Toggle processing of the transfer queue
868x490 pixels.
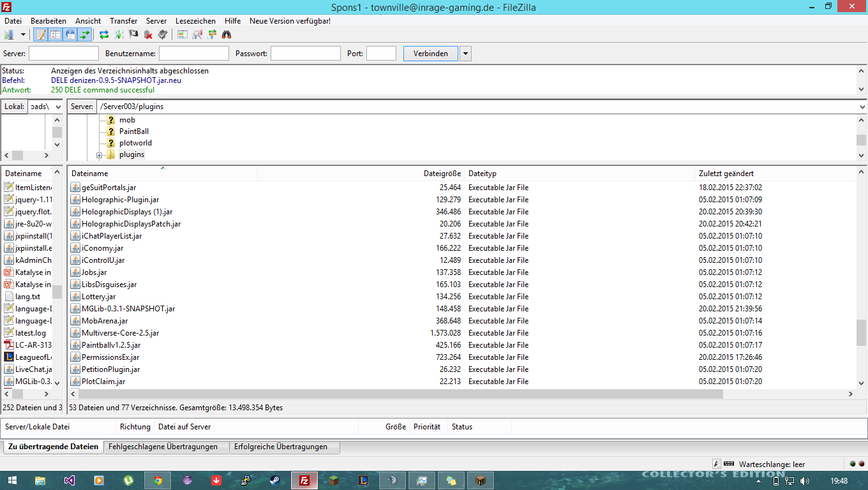tap(119, 34)
